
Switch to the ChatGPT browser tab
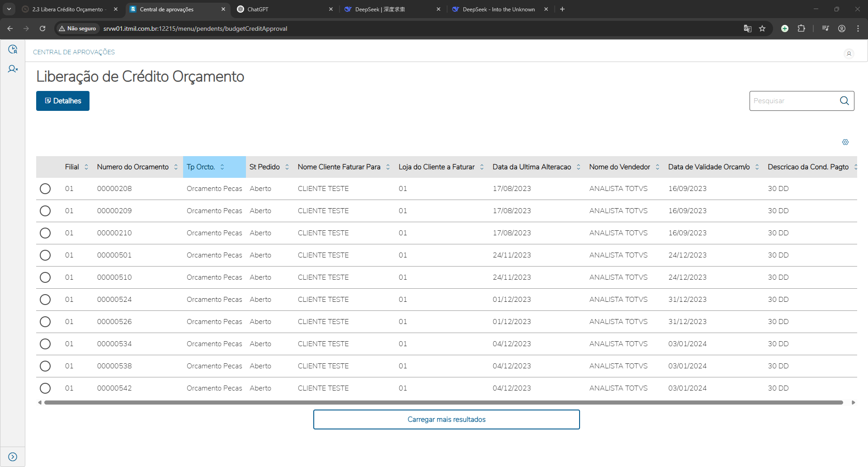click(280, 9)
